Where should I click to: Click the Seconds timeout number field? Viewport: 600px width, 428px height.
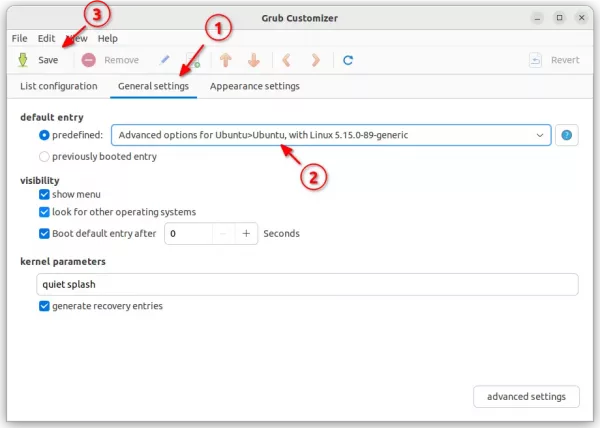click(188, 233)
